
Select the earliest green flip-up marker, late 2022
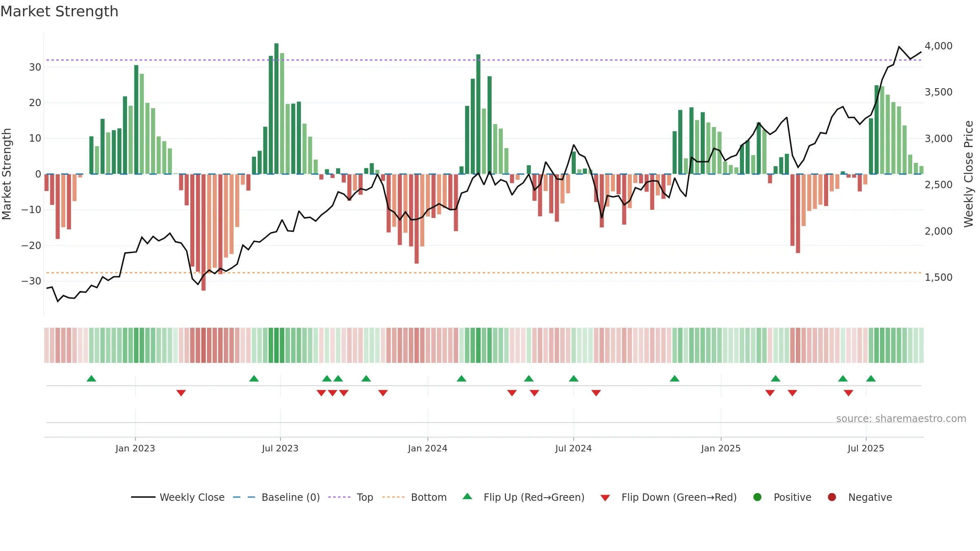tap(91, 379)
